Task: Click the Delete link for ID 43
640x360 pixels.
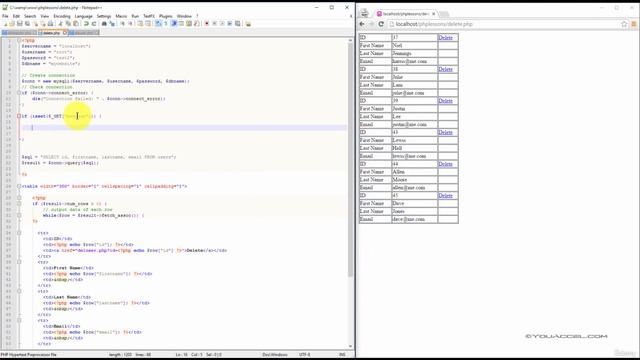Action: (445, 132)
